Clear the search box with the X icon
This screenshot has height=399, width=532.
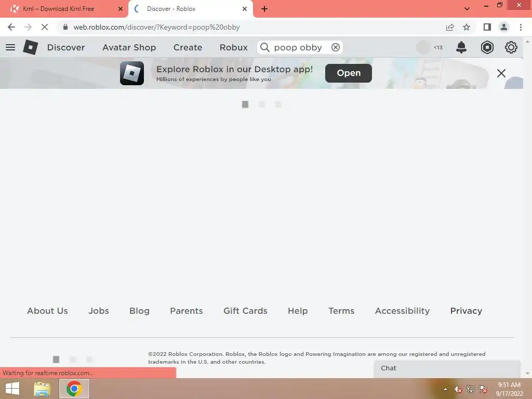[336, 47]
